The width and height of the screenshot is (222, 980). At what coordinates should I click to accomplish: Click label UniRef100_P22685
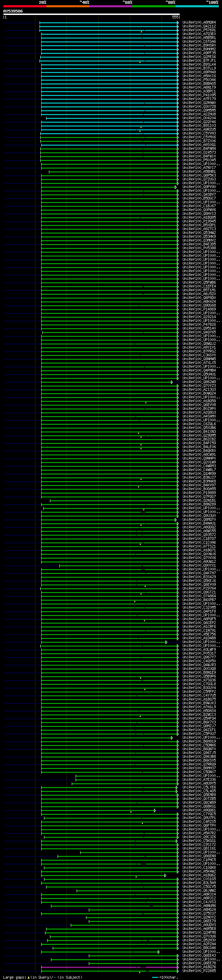pos(199,971)
